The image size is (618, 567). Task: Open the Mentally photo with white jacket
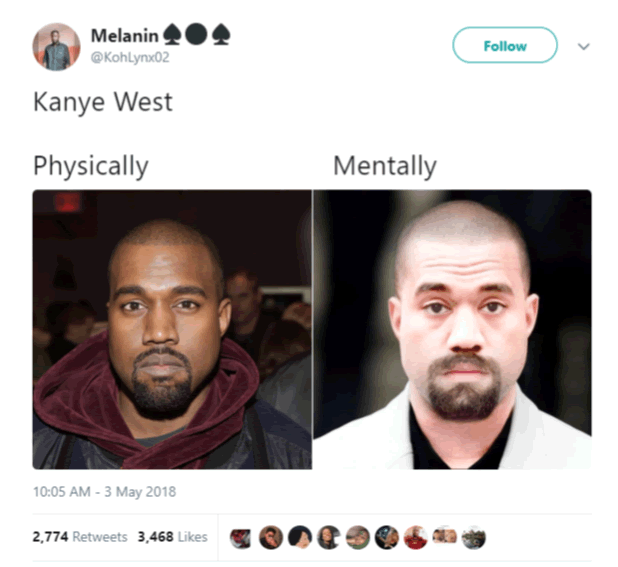[x=452, y=329]
